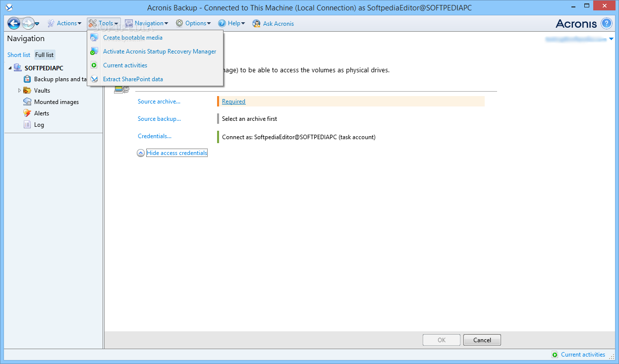Click the Navigation menu icon
Viewport: 619px width, 364px height.
click(129, 23)
